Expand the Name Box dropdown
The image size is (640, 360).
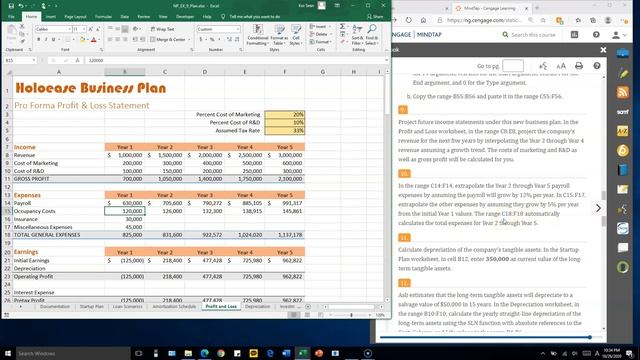click(33, 60)
